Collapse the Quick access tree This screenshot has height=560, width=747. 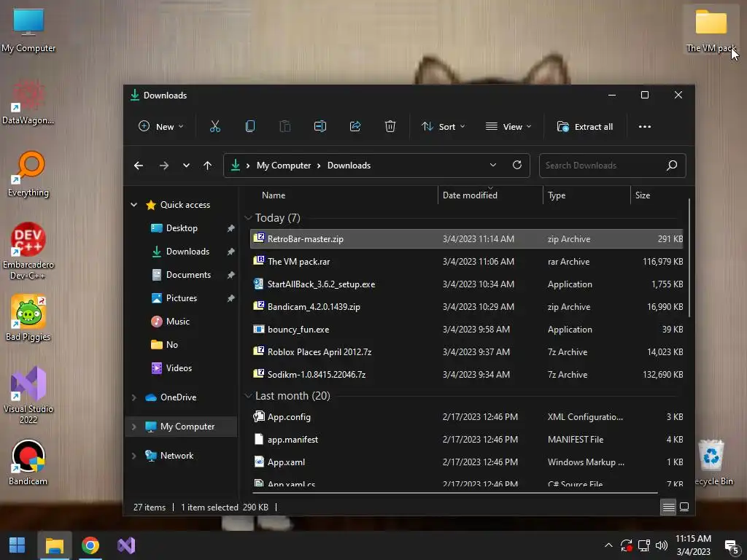click(134, 205)
